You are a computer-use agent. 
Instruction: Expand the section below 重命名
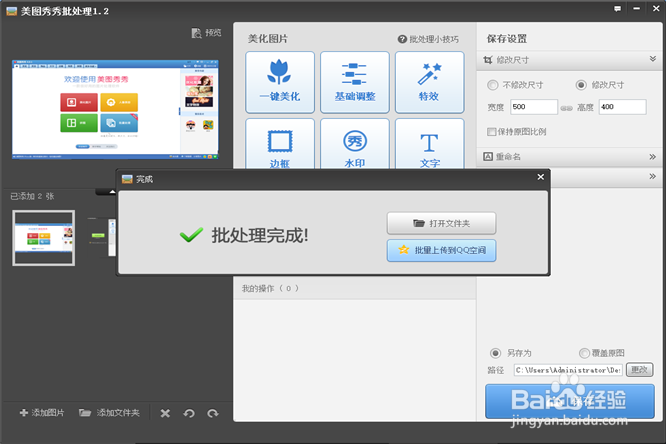pos(652,176)
